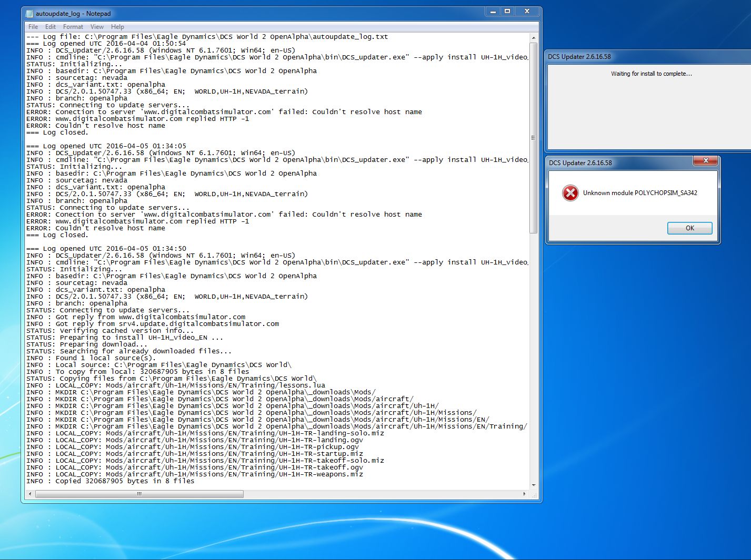Click 'Got reply from www.digitalcombatsimulator.com' line
This screenshot has height=560, width=751.
pyautogui.click(x=136, y=317)
